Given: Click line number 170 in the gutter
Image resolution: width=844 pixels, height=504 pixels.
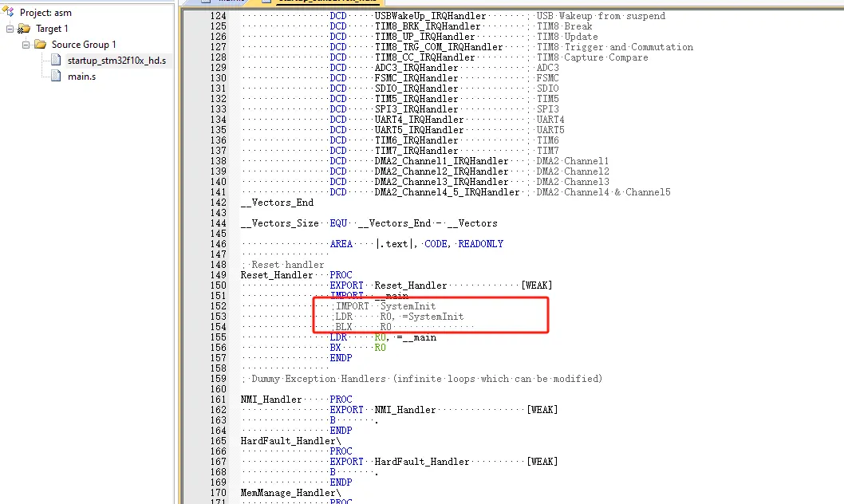Looking at the screenshot, I should [218, 493].
